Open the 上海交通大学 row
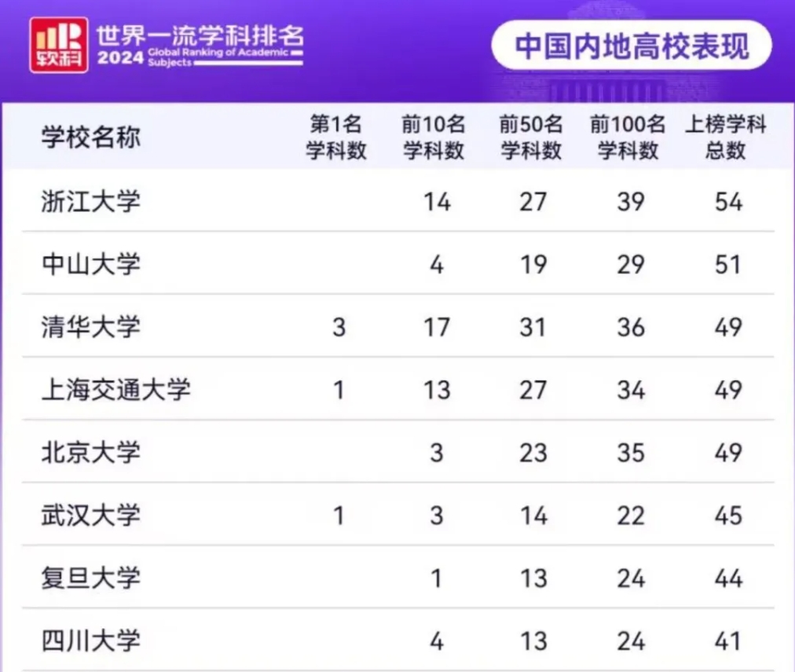Image resolution: width=795 pixels, height=672 pixels. pyautogui.click(x=398, y=389)
